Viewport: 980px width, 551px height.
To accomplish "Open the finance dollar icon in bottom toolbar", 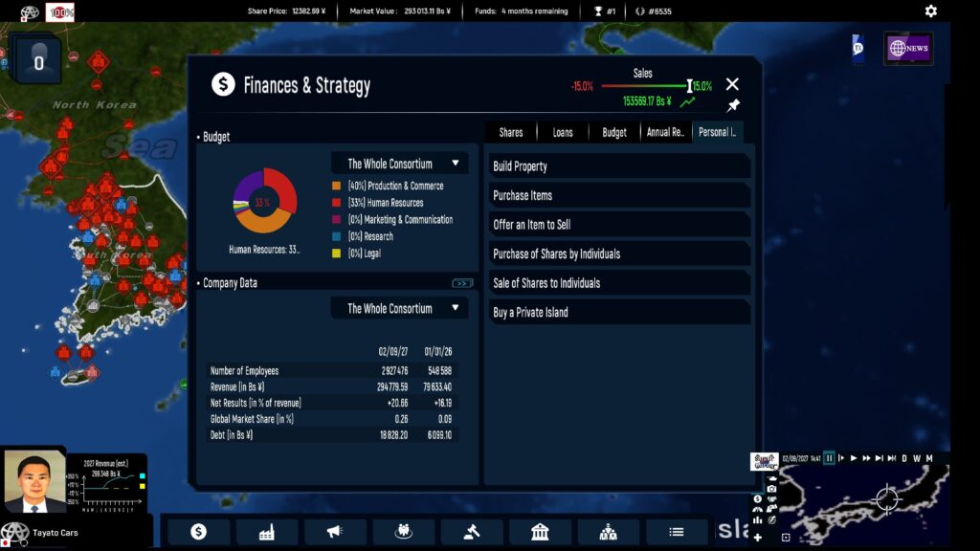I will tap(198, 532).
